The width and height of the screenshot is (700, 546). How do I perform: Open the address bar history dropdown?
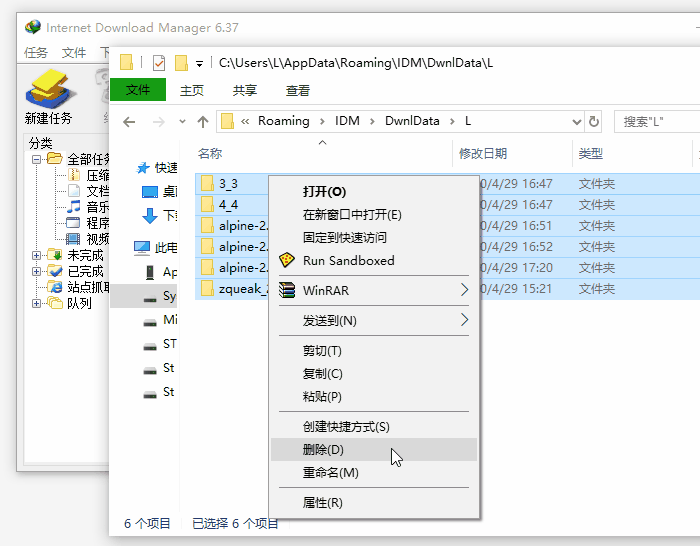577,121
